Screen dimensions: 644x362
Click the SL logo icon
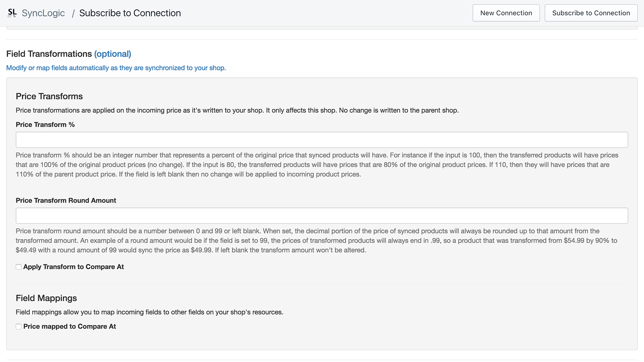point(12,12)
